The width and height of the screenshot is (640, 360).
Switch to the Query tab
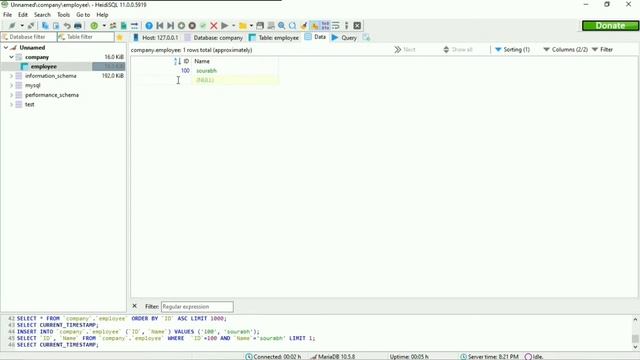(344, 38)
